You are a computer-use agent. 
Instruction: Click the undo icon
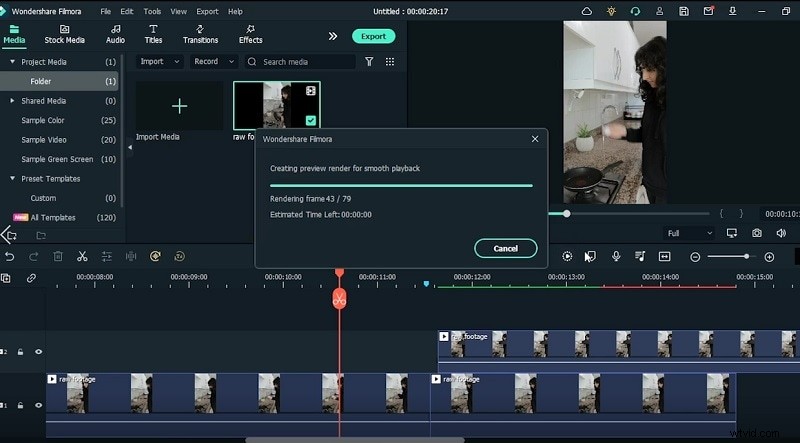pyautogui.click(x=9, y=257)
